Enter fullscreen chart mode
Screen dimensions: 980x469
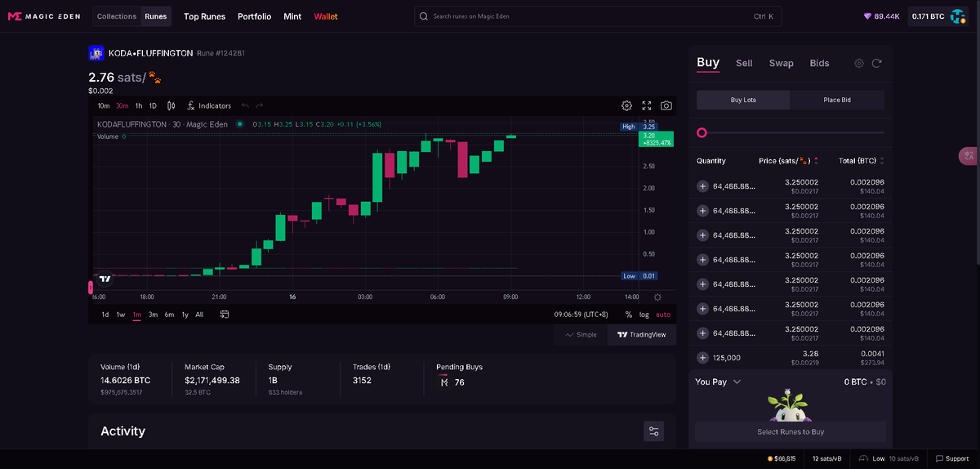point(647,105)
